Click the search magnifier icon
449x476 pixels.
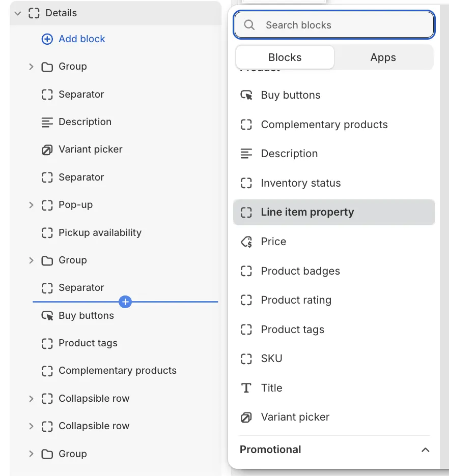(249, 25)
